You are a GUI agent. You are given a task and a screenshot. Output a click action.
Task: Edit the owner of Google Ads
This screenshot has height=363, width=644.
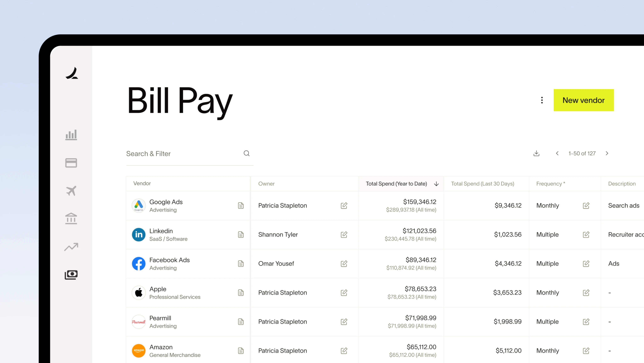[344, 206]
